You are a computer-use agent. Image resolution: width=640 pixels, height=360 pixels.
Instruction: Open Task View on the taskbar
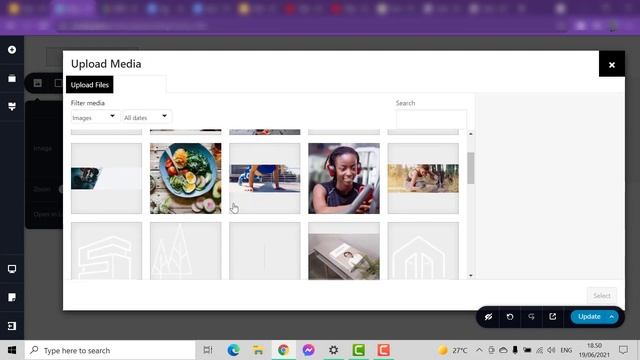pos(208,350)
